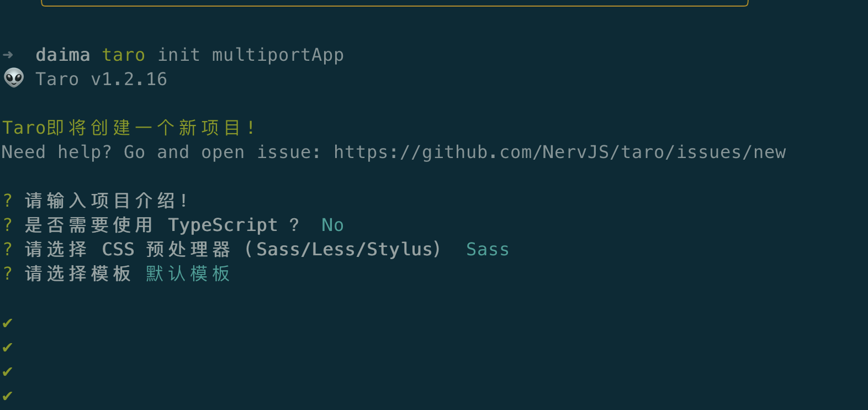Select the 默认模板 template answer
The height and width of the screenshot is (410, 868).
pos(188,274)
